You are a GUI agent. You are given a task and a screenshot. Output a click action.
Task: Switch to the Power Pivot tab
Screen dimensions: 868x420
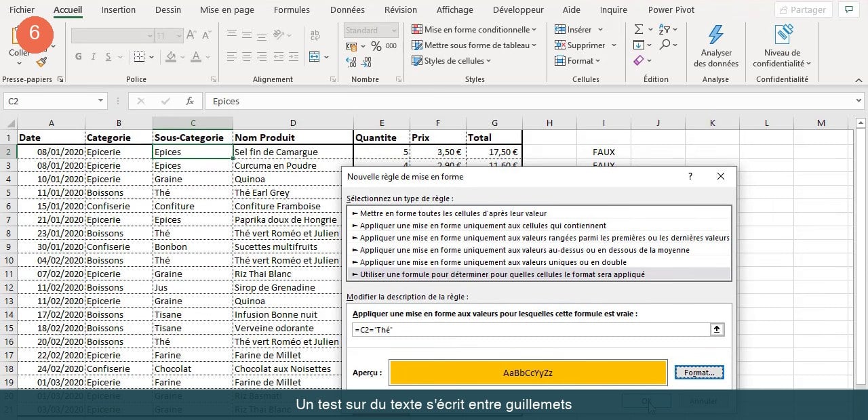pyautogui.click(x=671, y=9)
